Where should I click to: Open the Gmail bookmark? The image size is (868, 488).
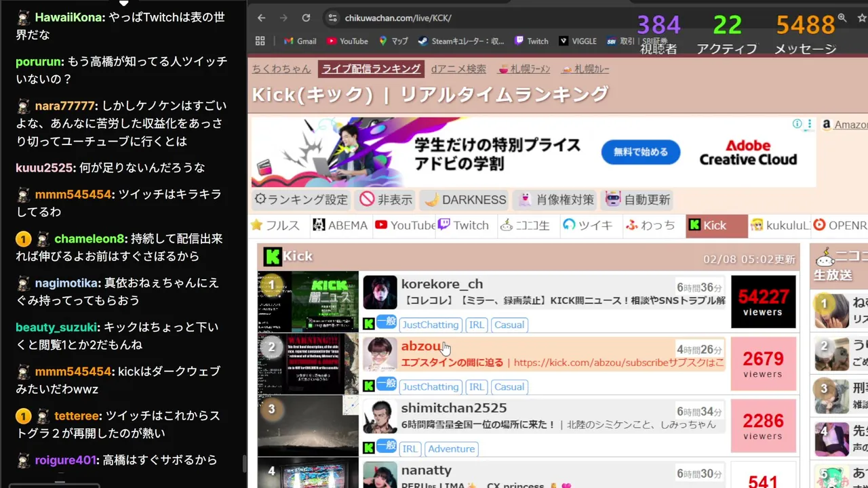[x=300, y=41]
